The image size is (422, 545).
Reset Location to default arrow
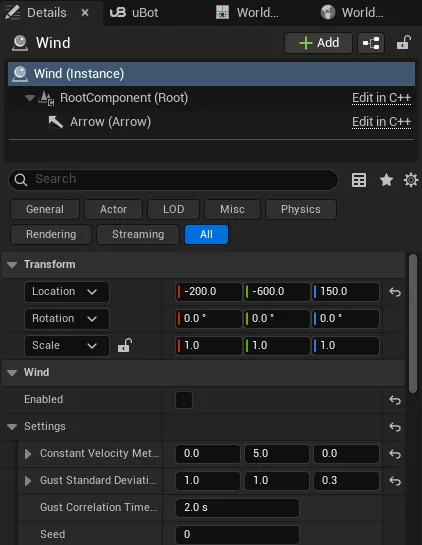tap(395, 292)
